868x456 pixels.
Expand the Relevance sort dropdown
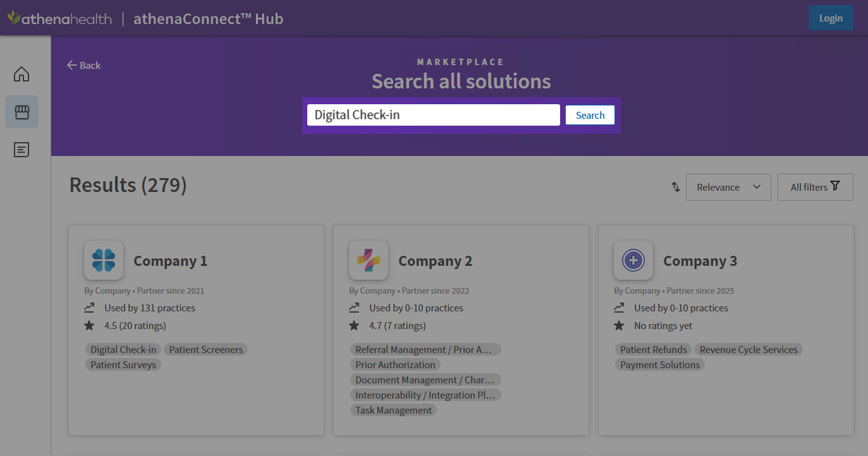point(728,187)
